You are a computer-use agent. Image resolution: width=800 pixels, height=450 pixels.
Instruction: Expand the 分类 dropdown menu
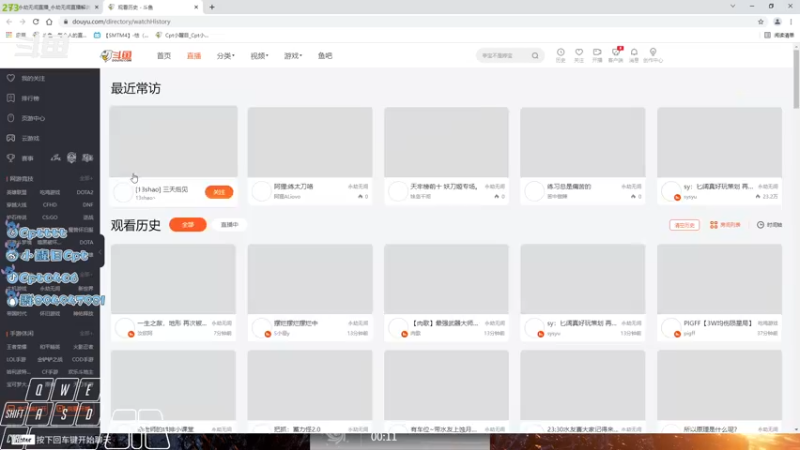pyautogui.click(x=226, y=56)
